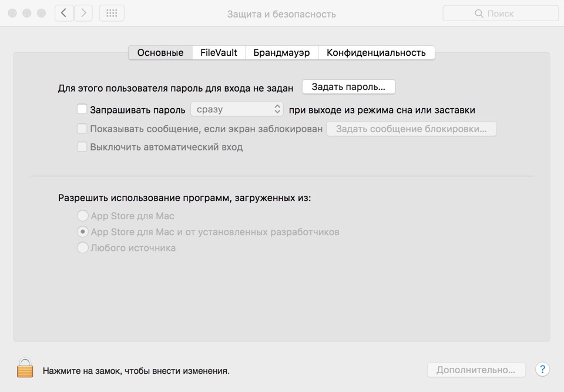Open the Брандмауэр tab
Viewport: 564px width, 392px height.
click(281, 52)
